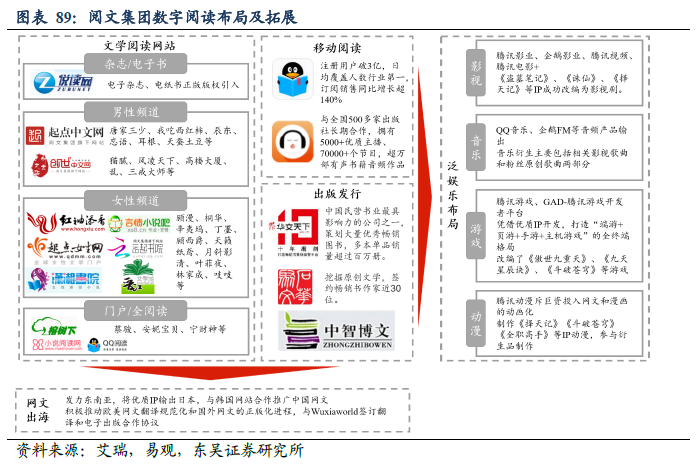Click the 云起书院 logo

click(136, 248)
